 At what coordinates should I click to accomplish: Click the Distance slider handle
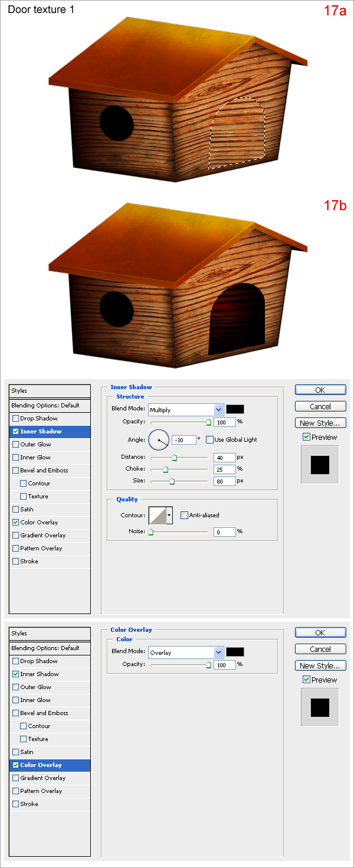(174, 457)
